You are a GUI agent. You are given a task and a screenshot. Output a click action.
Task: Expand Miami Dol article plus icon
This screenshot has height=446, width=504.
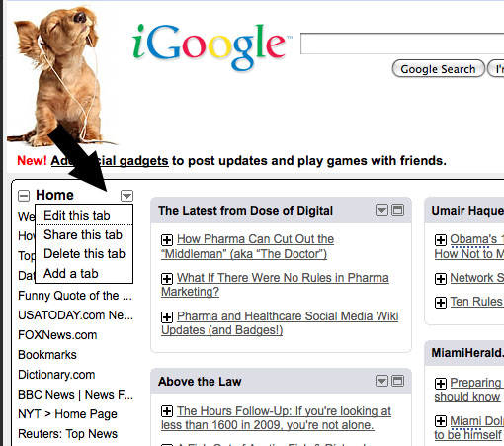[441, 421]
